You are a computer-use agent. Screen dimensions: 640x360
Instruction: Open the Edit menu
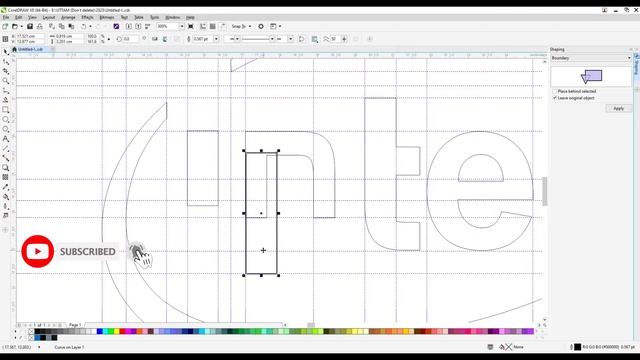19,18
